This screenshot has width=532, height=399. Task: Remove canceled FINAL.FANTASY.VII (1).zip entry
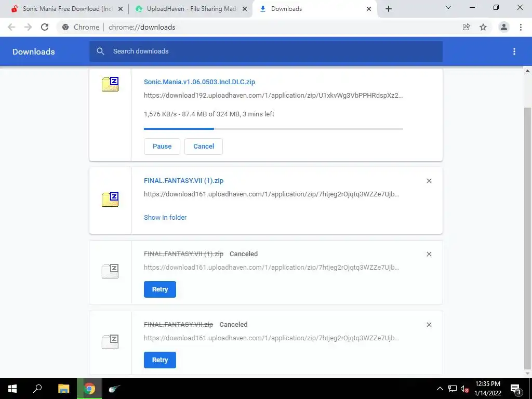coord(429,254)
